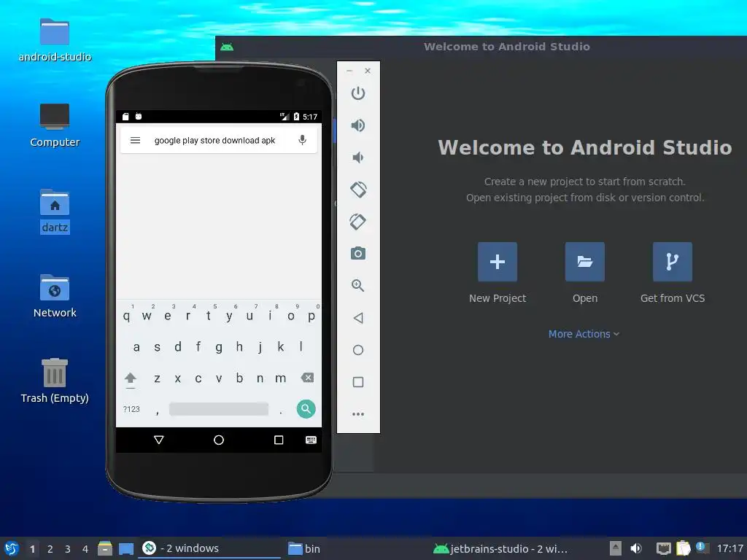
Task: Click the Open project button
Action: 584,262
